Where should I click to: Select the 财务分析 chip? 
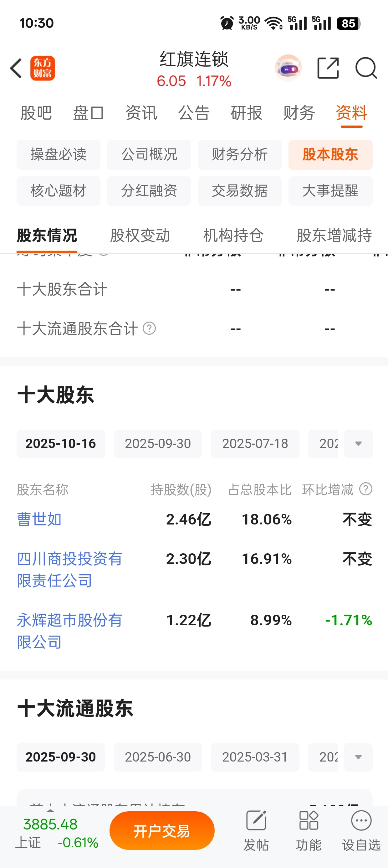tap(240, 155)
